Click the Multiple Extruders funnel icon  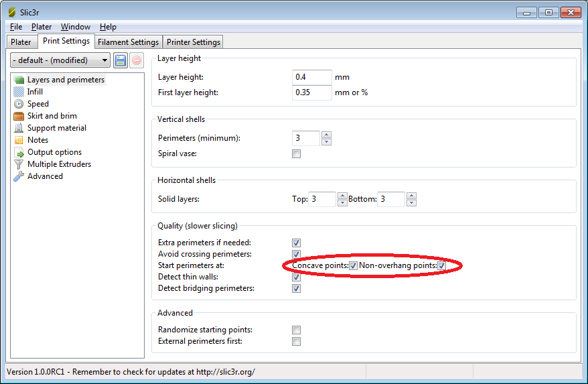tap(19, 164)
